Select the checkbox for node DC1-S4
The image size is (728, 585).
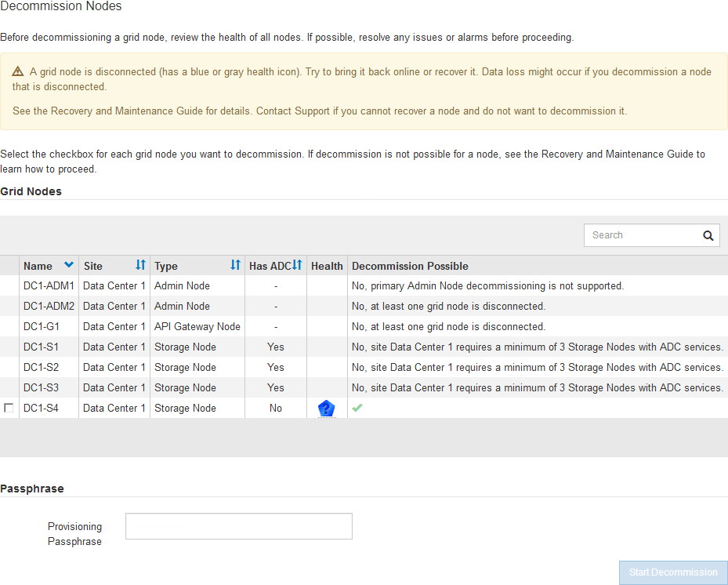(x=9, y=409)
